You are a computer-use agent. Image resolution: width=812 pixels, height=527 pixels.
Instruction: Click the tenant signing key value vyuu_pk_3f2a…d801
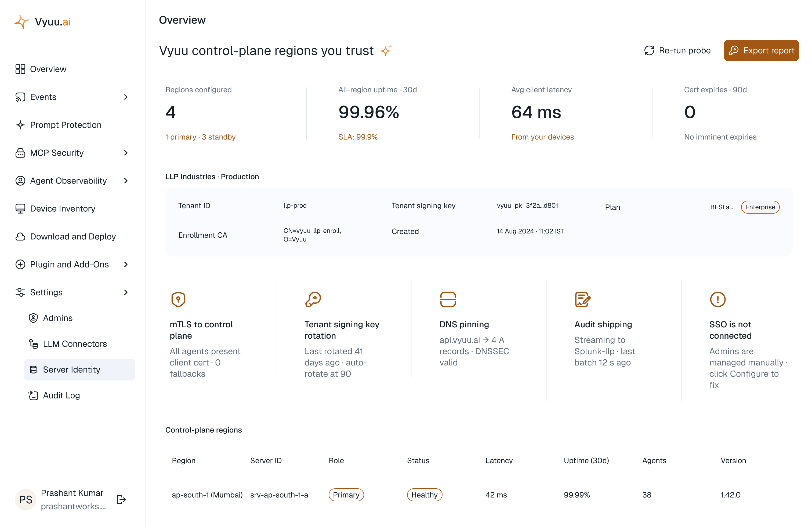click(527, 206)
